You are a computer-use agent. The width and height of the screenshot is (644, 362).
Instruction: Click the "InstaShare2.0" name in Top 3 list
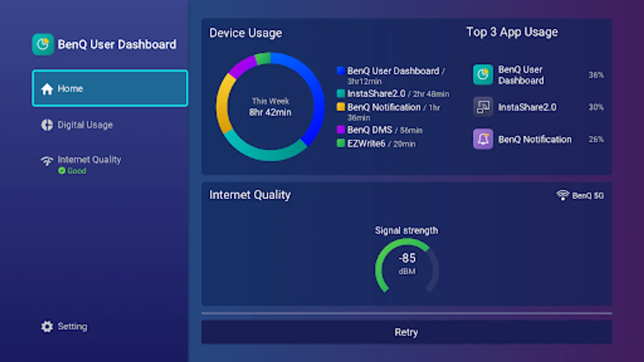click(x=527, y=107)
